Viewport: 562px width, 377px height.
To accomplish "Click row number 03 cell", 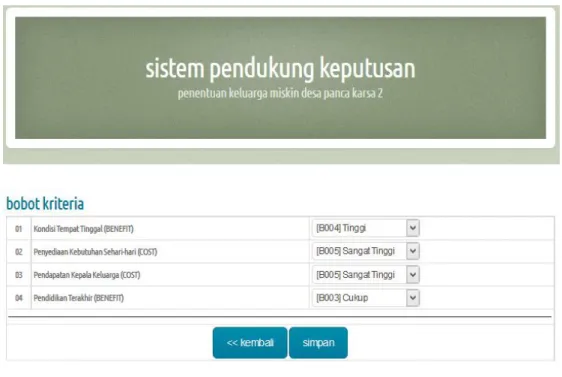I will 19,275.
